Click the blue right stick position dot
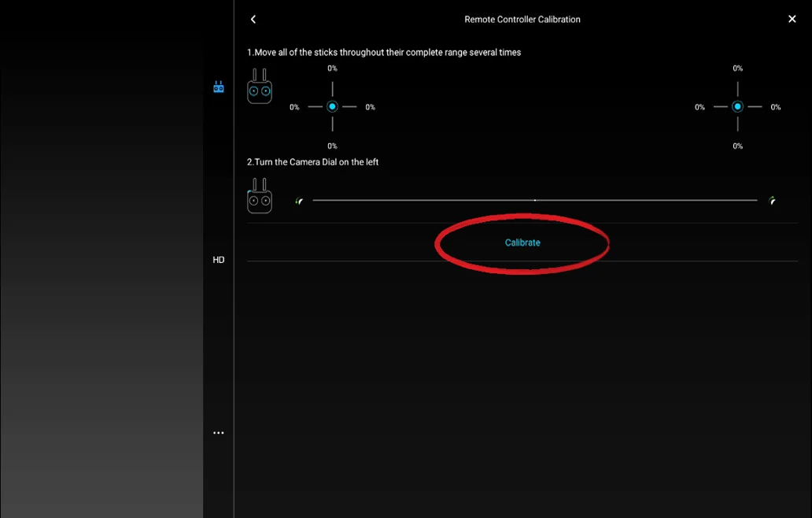This screenshot has height=518, width=812. 737,106
